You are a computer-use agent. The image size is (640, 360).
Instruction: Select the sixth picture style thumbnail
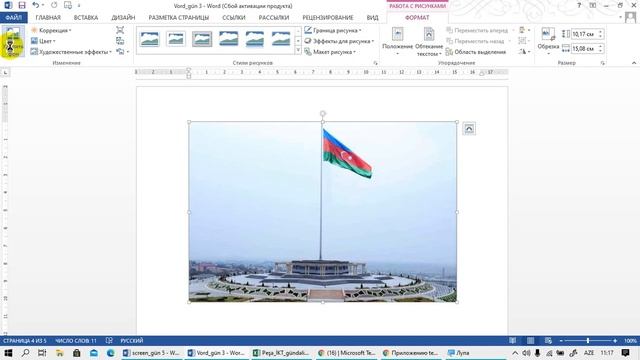tap(281, 39)
